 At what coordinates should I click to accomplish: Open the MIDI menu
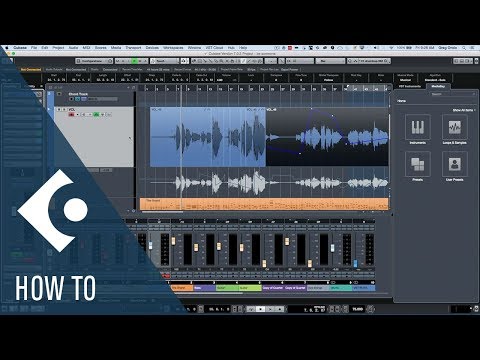86,48
